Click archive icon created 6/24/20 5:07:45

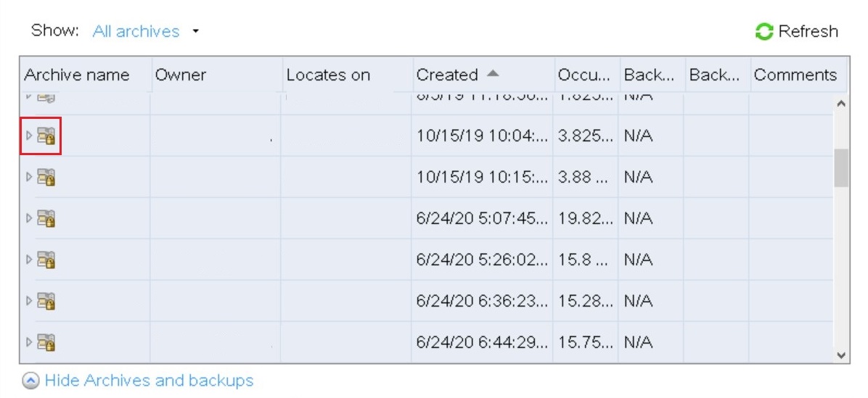46,218
